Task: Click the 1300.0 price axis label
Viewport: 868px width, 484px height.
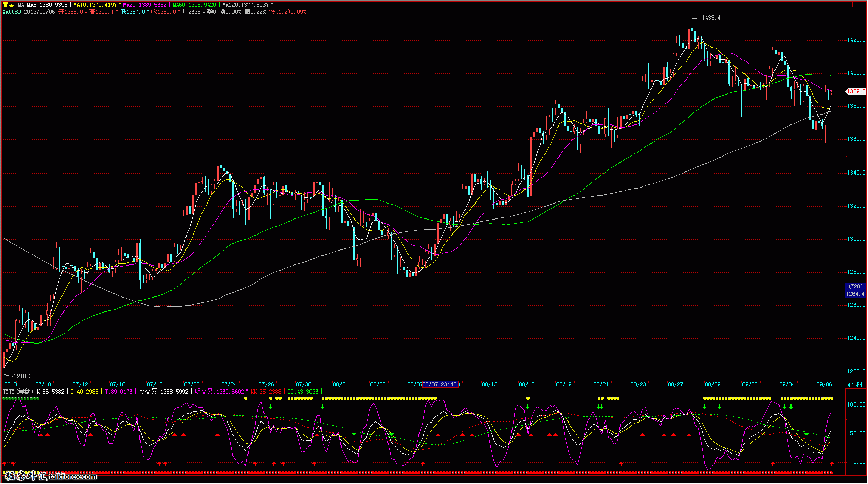Action: [856, 239]
